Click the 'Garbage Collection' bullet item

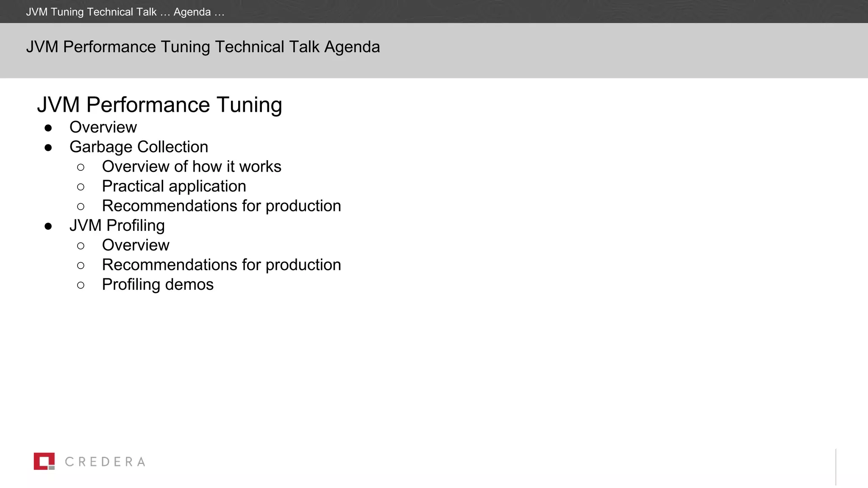tap(139, 147)
